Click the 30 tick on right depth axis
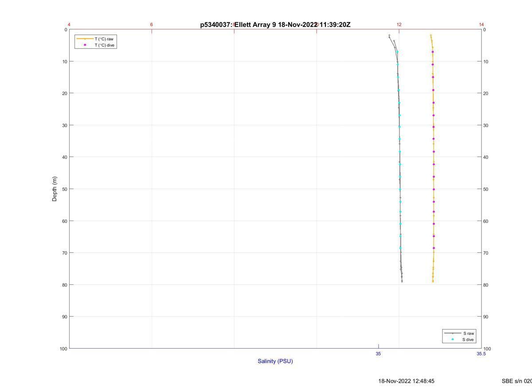This screenshot has width=532, height=392. click(x=486, y=125)
